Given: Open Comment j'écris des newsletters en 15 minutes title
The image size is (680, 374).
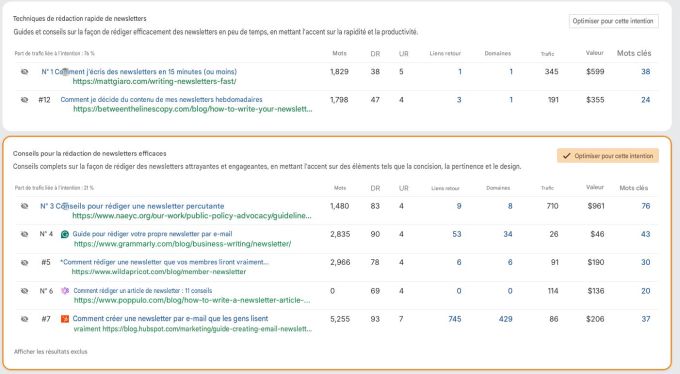Looking at the screenshot, I should coord(146,72).
